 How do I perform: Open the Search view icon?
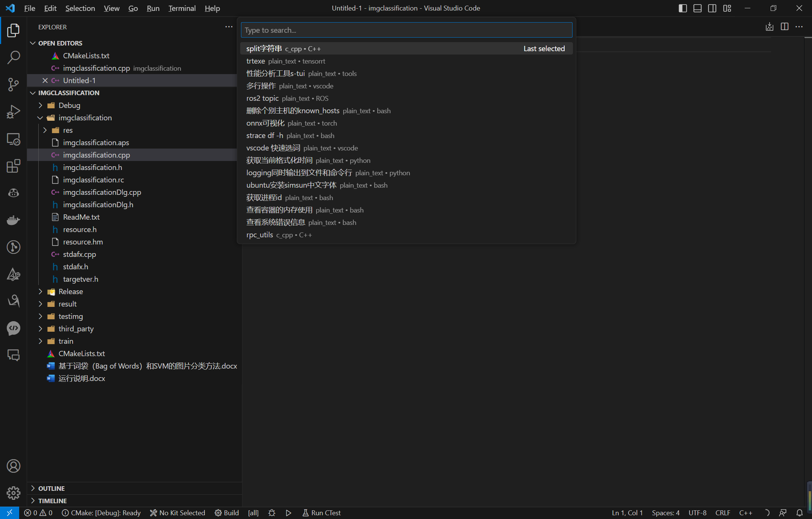[x=14, y=58]
